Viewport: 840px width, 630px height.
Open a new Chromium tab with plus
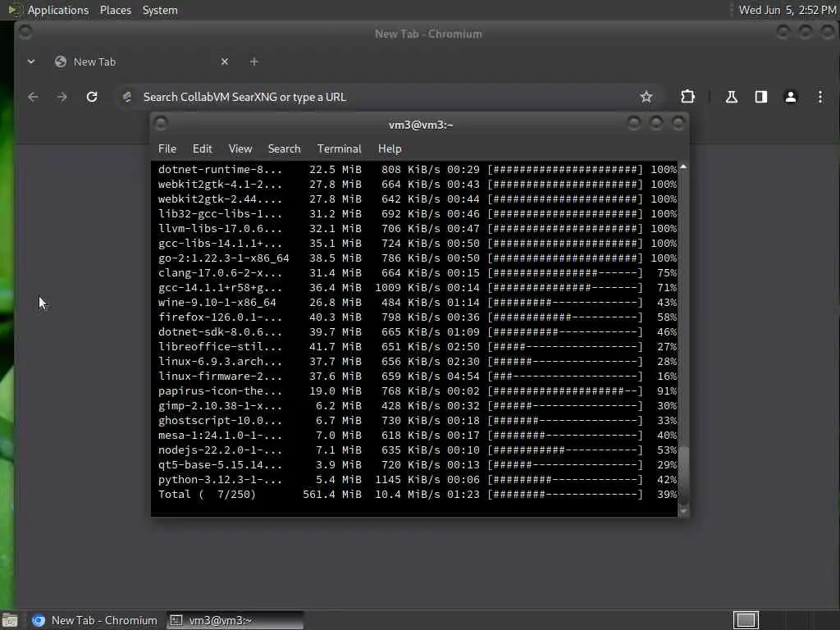click(x=254, y=62)
